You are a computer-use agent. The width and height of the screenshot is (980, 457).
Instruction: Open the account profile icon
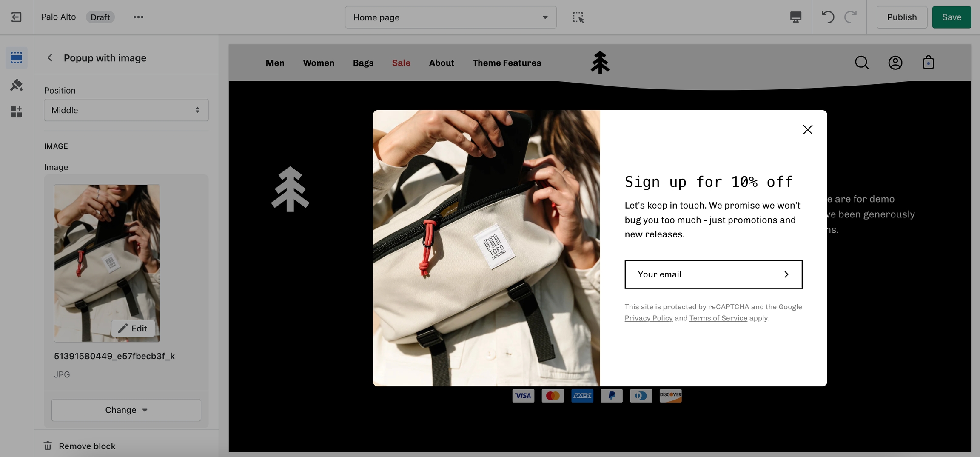895,63
